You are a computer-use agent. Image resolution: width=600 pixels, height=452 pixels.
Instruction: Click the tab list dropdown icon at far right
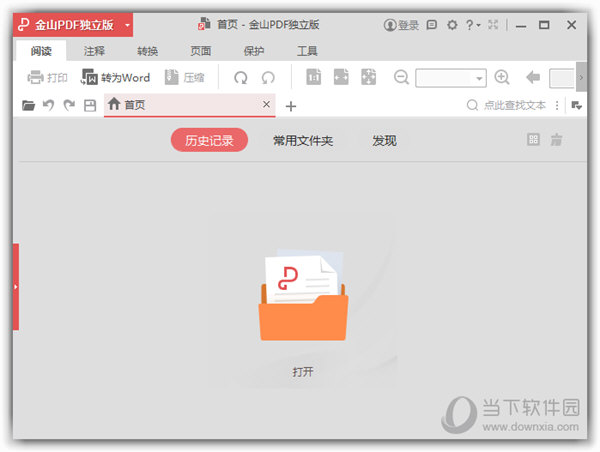(577, 105)
